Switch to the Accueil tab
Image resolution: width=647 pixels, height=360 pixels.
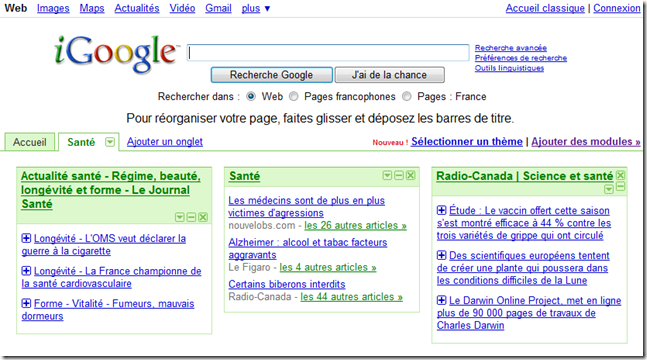(x=29, y=142)
